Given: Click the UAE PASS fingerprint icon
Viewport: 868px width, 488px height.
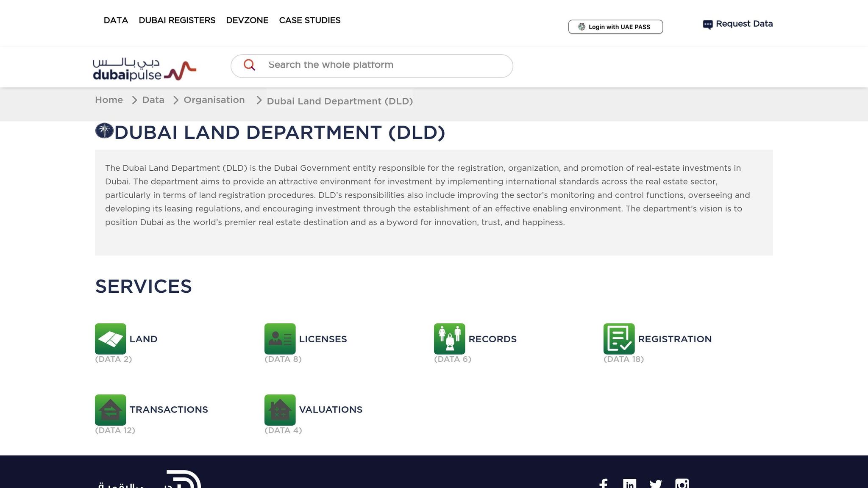Looking at the screenshot, I should pyautogui.click(x=581, y=27).
